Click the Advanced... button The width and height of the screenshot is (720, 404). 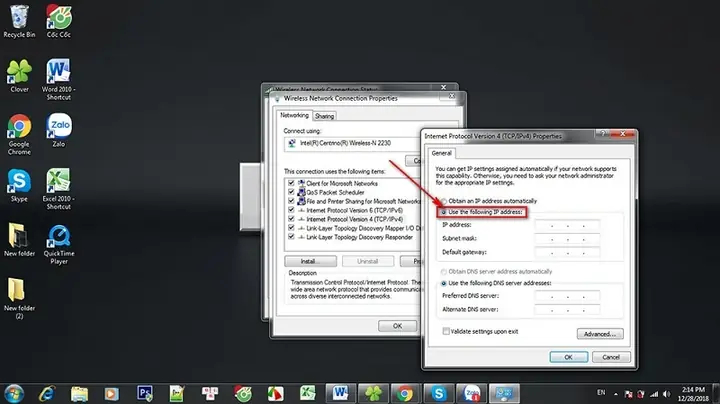[x=600, y=334]
